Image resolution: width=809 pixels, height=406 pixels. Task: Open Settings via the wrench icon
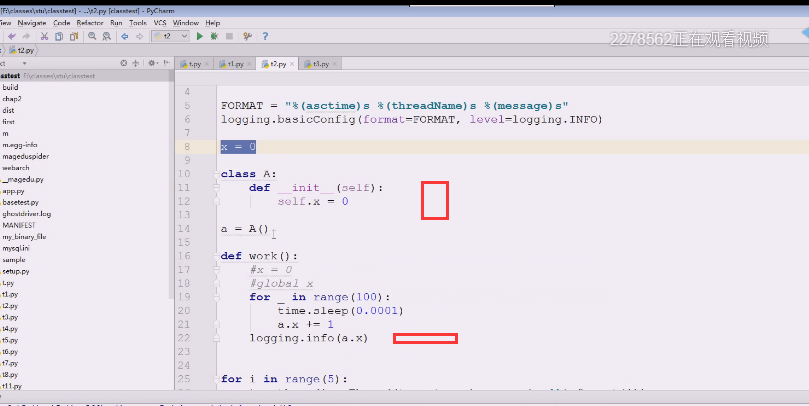248,36
